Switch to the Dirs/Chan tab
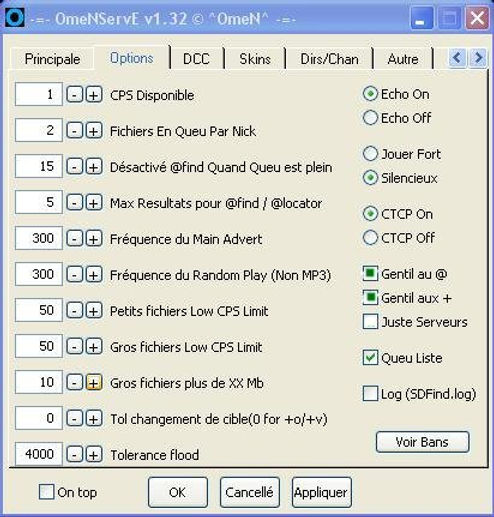The height and width of the screenshot is (517, 494). [x=329, y=59]
